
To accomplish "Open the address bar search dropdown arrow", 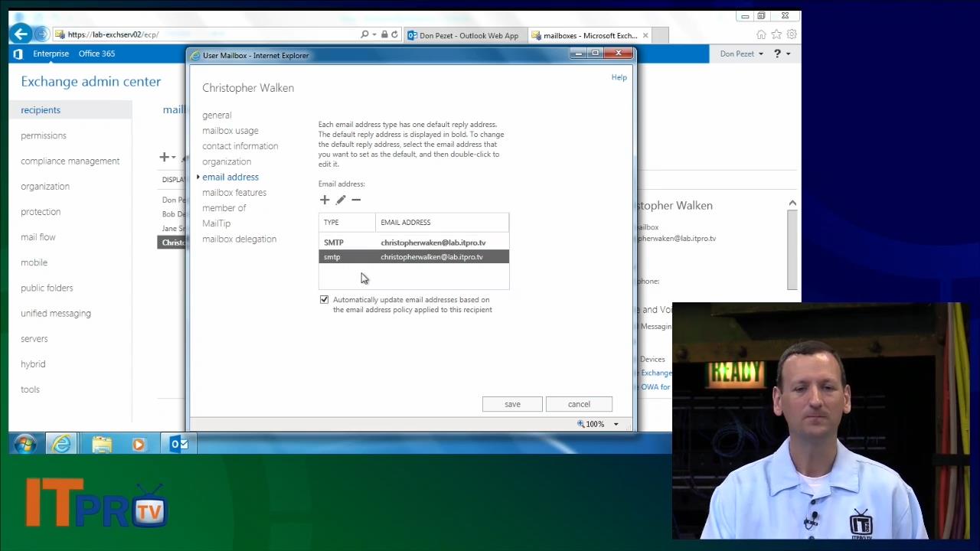I will tap(374, 34).
